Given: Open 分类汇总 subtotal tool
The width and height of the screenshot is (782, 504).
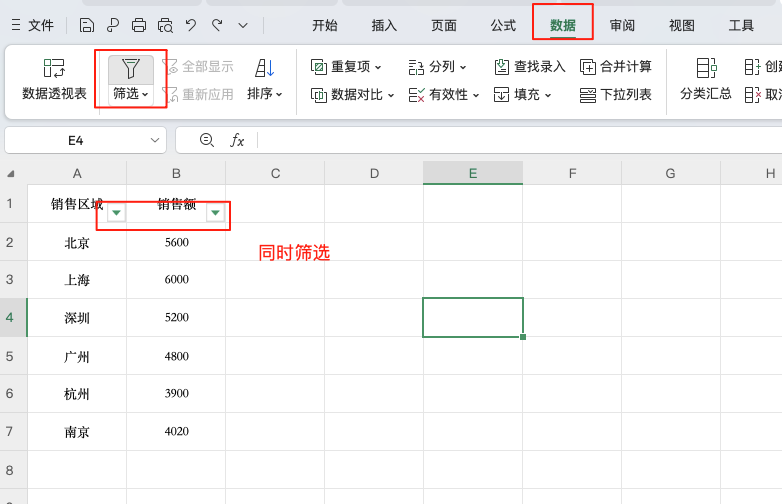Looking at the screenshot, I should [706, 80].
